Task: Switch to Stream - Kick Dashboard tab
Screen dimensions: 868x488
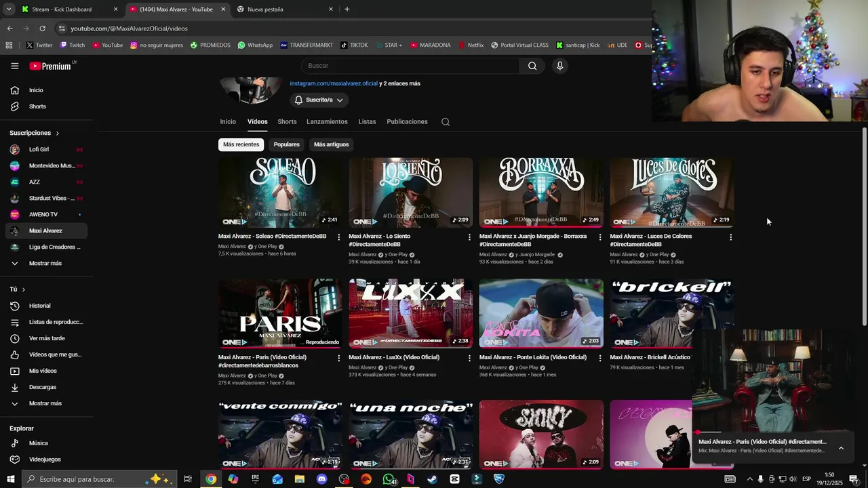Action: pos(70,9)
